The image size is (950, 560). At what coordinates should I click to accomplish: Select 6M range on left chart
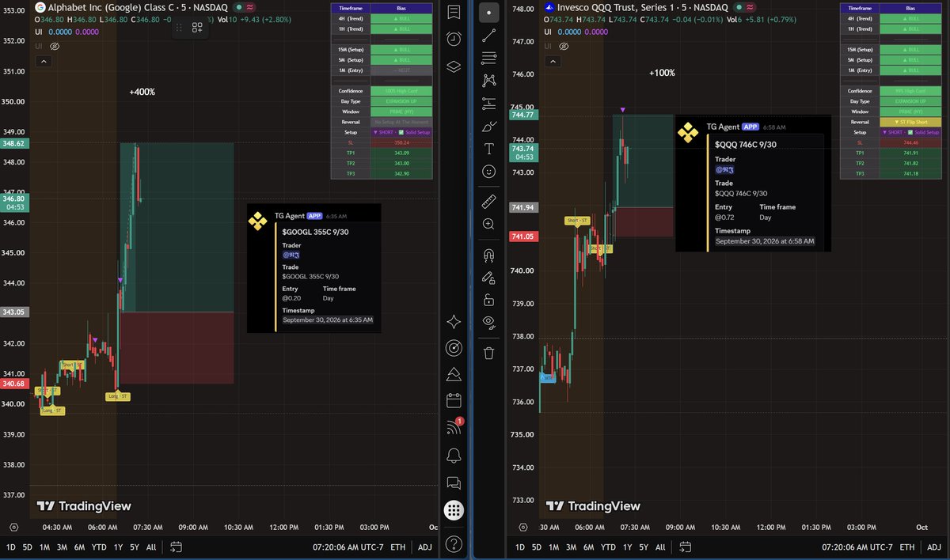pyautogui.click(x=79, y=547)
